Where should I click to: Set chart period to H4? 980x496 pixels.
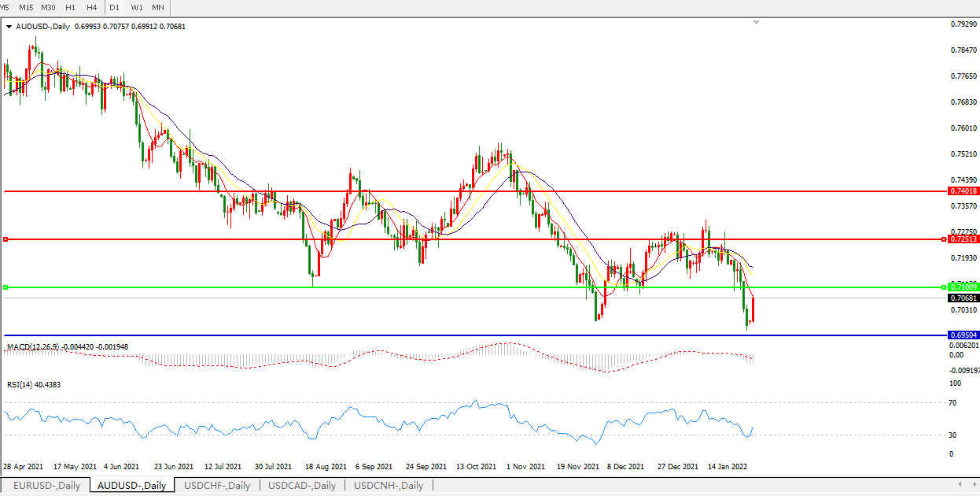(x=92, y=7)
